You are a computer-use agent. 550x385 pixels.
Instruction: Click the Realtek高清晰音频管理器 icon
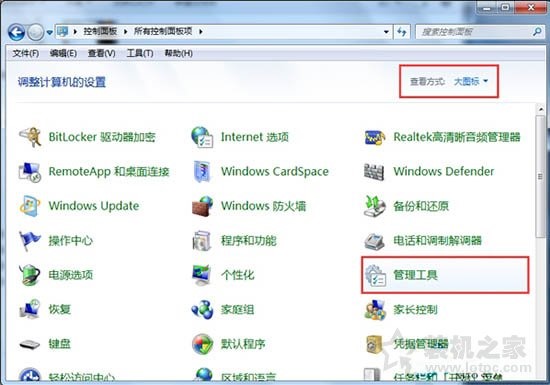(x=375, y=137)
